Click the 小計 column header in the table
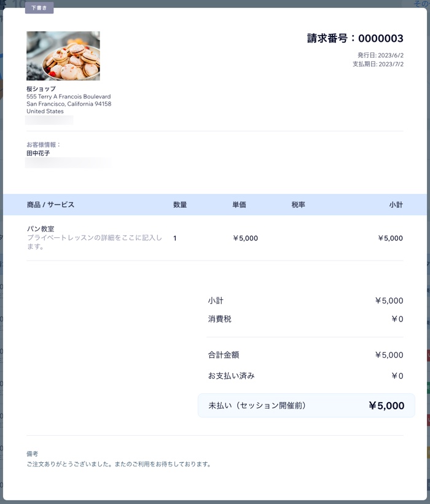The width and height of the screenshot is (430, 504). point(396,205)
